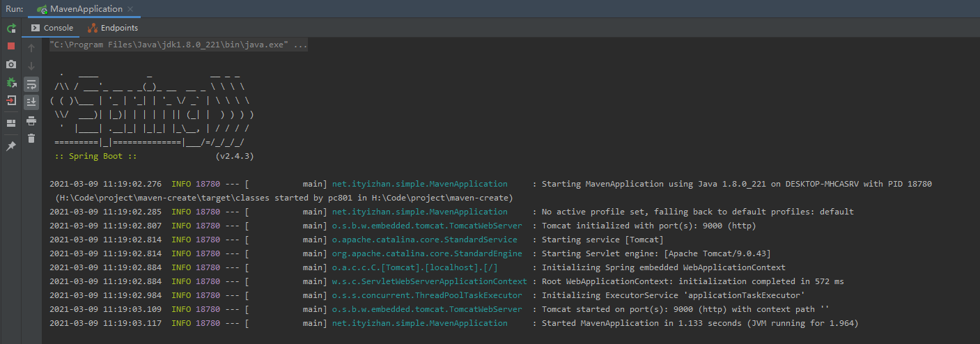Clear the console with the trash icon
This screenshot has height=344, width=980.
[x=31, y=139]
